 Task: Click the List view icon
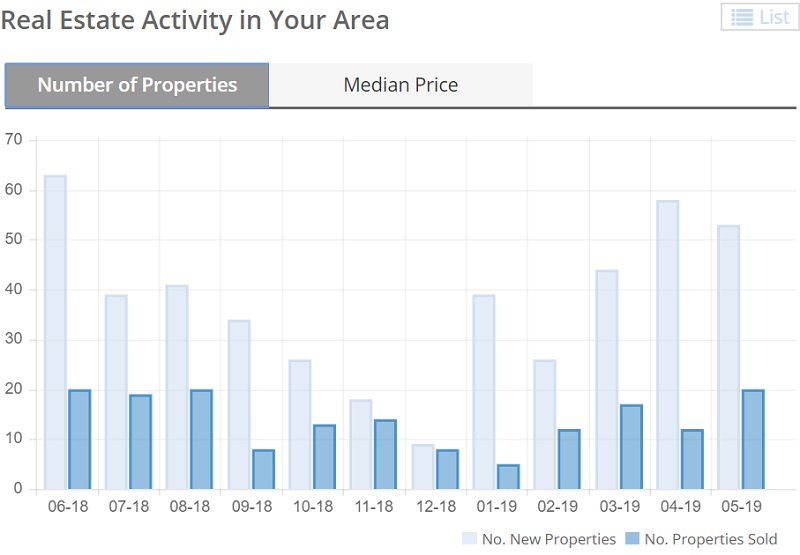[x=743, y=17]
